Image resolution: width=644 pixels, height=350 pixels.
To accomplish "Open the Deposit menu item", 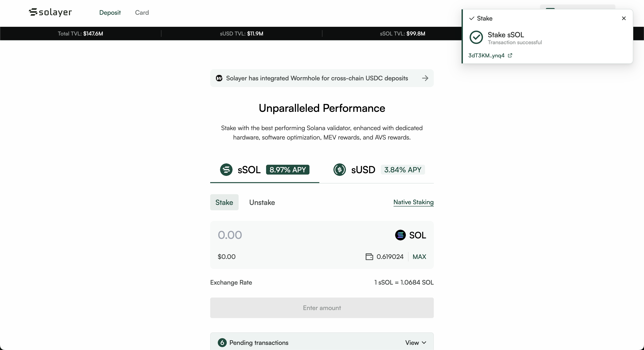I will click(110, 12).
